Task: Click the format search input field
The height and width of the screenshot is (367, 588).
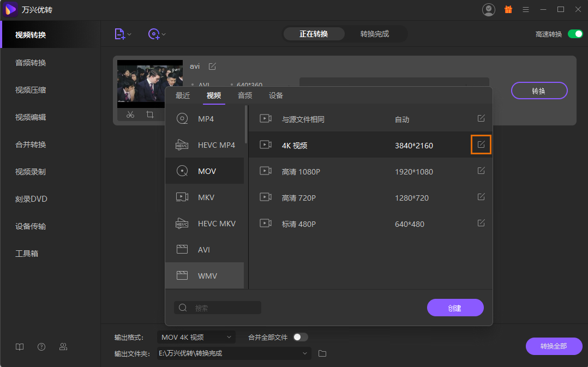Action: 218,308
